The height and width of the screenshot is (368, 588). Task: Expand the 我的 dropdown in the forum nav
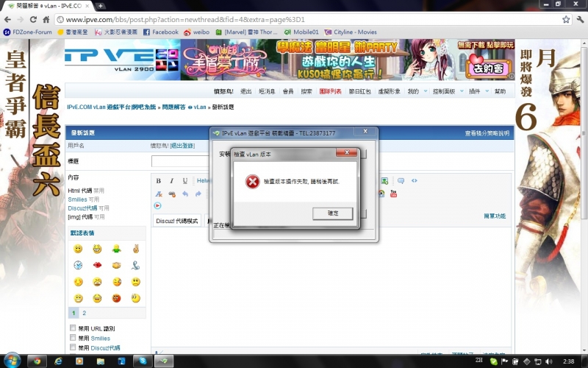pyautogui.click(x=415, y=91)
